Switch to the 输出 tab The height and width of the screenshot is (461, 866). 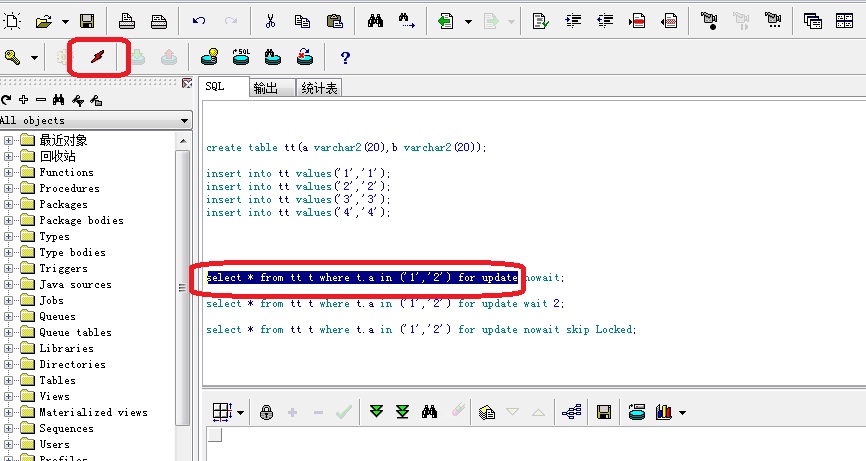tap(272, 88)
